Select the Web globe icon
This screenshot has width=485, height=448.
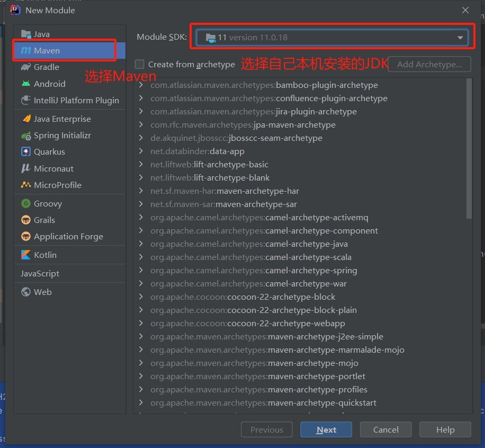point(26,292)
